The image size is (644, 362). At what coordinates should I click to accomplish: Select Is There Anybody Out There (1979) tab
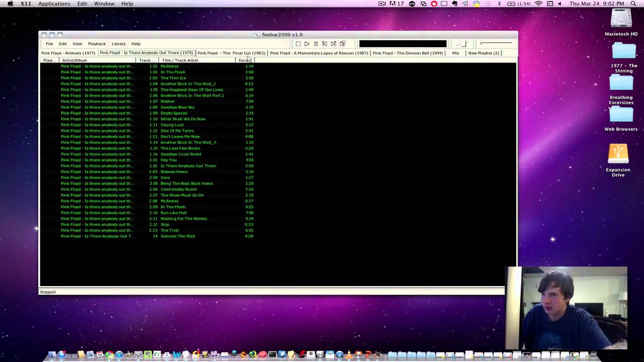coord(146,53)
